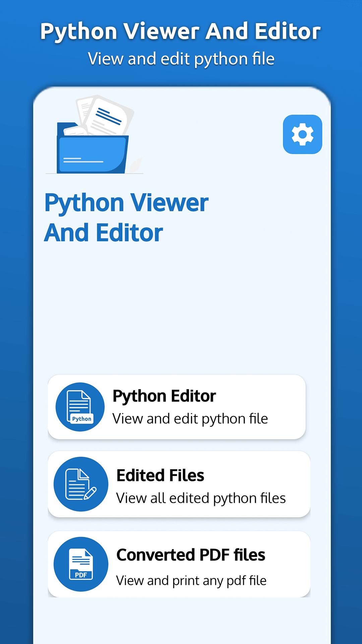Open the Python Editor option
This screenshot has height=644, width=362.
coord(164,396)
